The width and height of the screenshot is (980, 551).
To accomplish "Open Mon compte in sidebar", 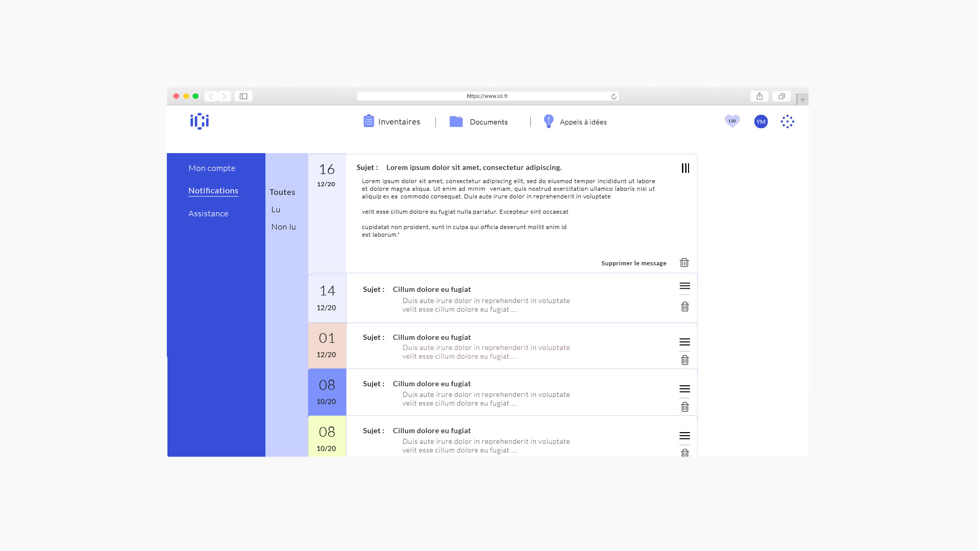I will pos(212,168).
